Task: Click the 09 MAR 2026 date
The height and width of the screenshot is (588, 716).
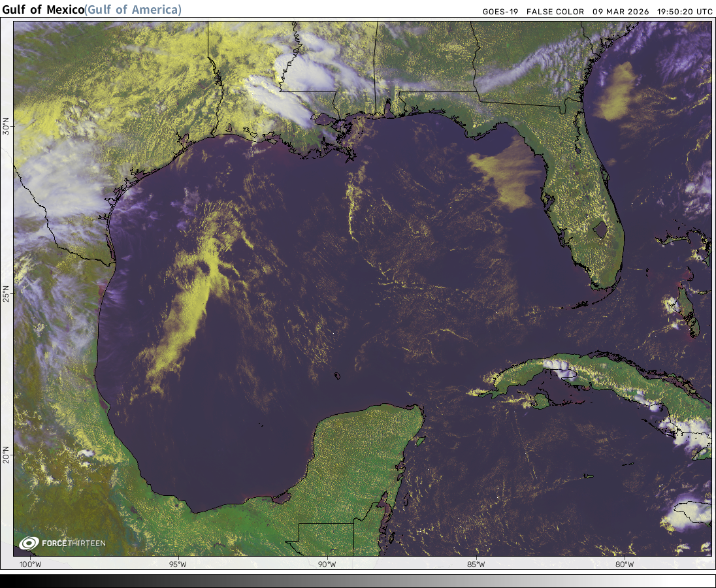Action: click(619, 12)
